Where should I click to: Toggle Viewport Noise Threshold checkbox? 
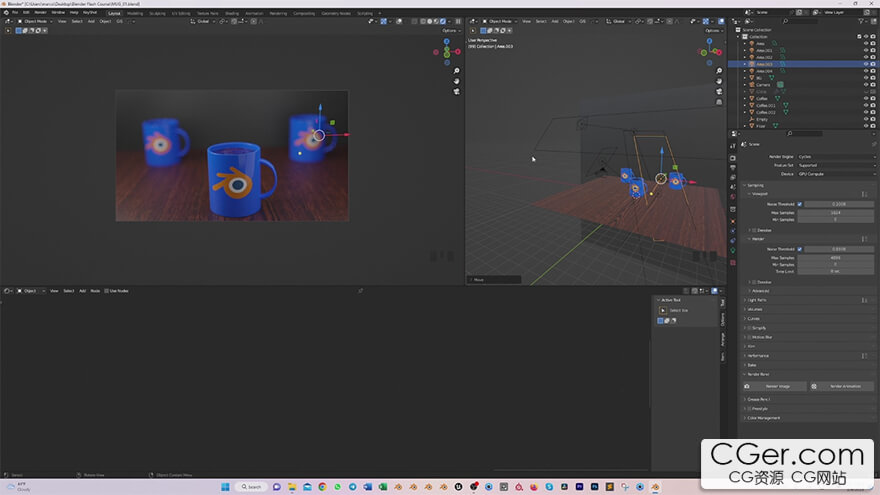(800, 204)
